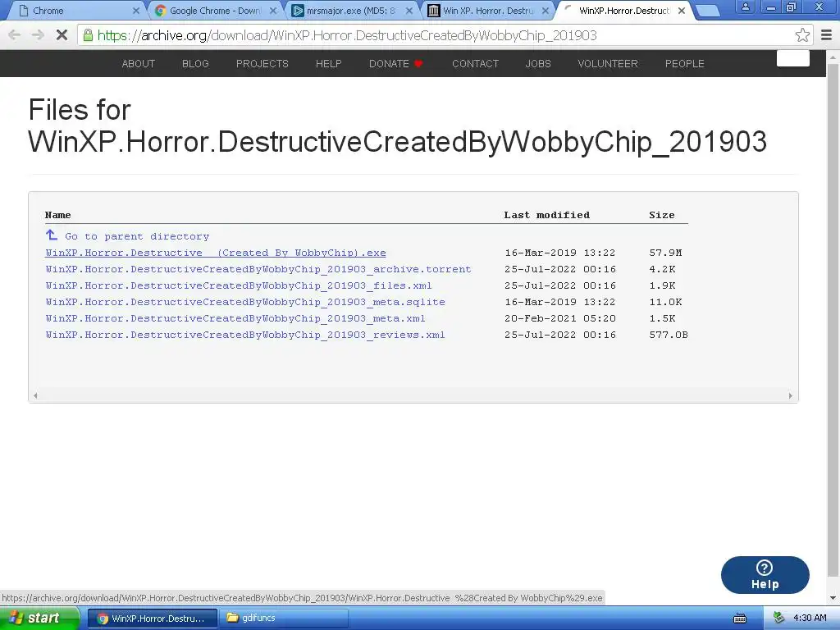
Task: Close the mrsmajor.exe tab
Action: tap(409, 11)
